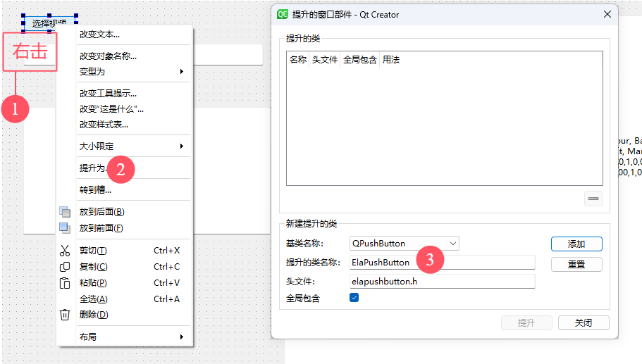Click the Copy icon in context menu

coord(65,267)
